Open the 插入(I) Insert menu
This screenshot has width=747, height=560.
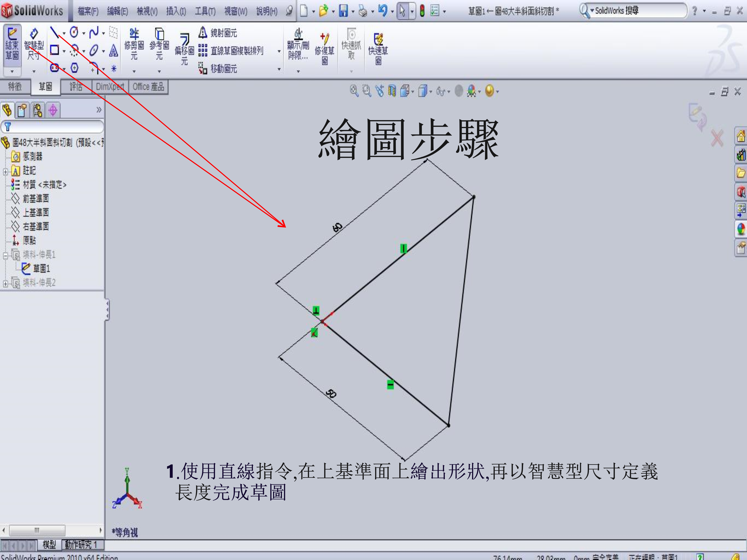176,12
